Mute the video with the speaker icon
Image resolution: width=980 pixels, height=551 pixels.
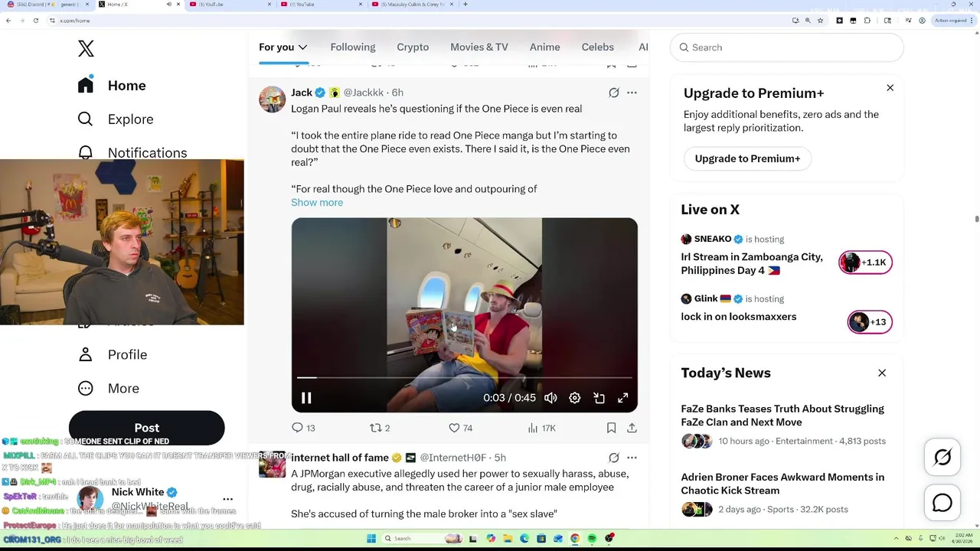tap(550, 398)
